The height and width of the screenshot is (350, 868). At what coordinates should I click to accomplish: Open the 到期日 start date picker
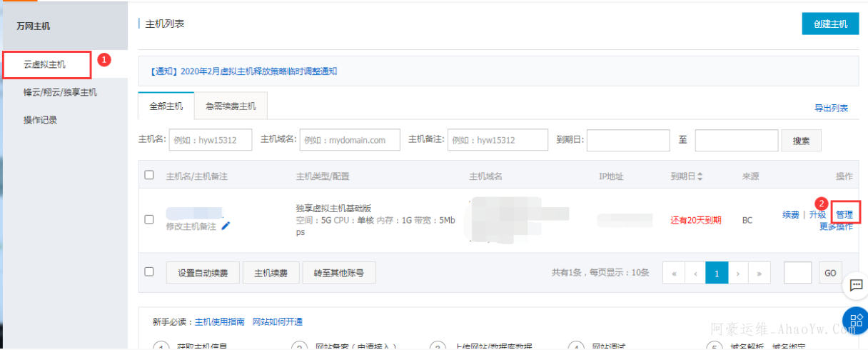click(x=628, y=141)
